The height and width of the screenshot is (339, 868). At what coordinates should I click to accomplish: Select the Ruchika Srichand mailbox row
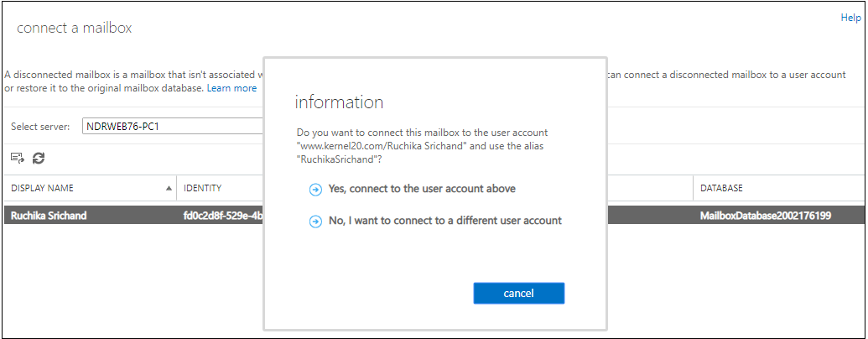pyautogui.click(x=434, y=216)
